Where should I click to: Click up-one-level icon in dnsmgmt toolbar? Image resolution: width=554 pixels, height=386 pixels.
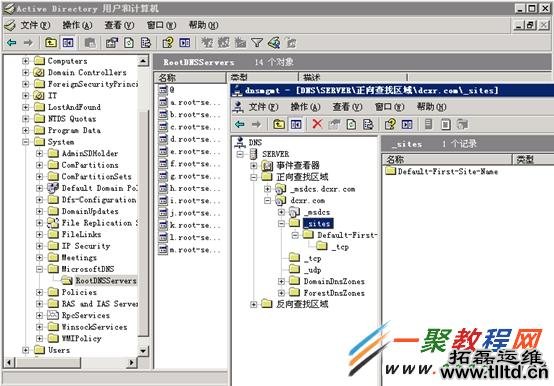point(279,124)
